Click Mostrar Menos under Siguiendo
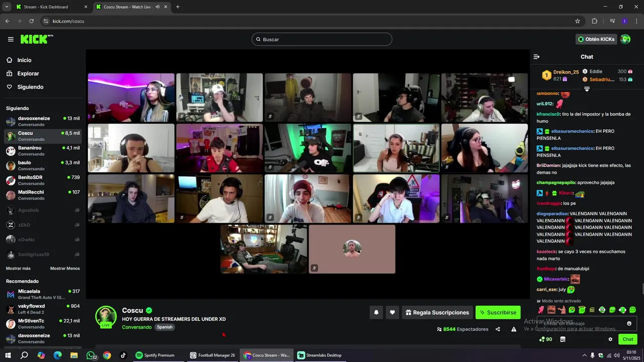 (65, 268)
